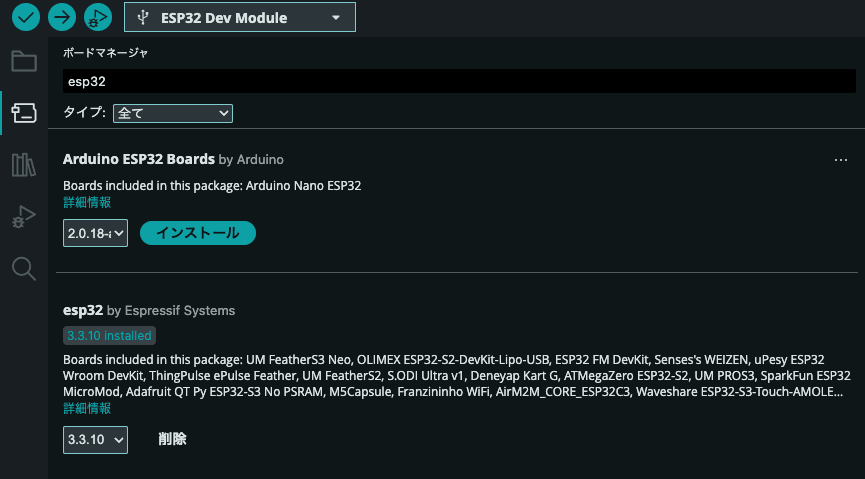Viewport: 865px width, 479px height.
Task: Click 削除 to remove esp32 package
Action: pos(172,439)
